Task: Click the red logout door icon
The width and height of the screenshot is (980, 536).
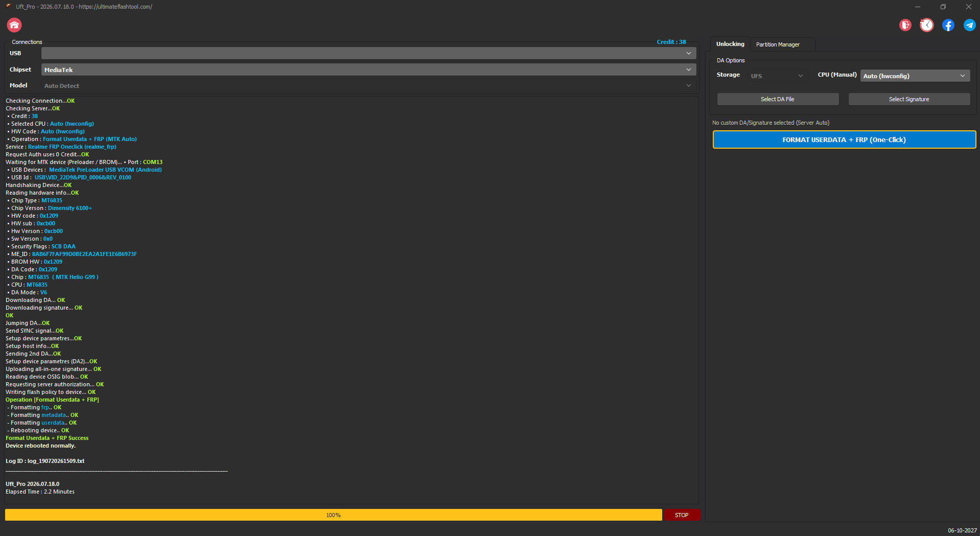Action: coord(905,25)
